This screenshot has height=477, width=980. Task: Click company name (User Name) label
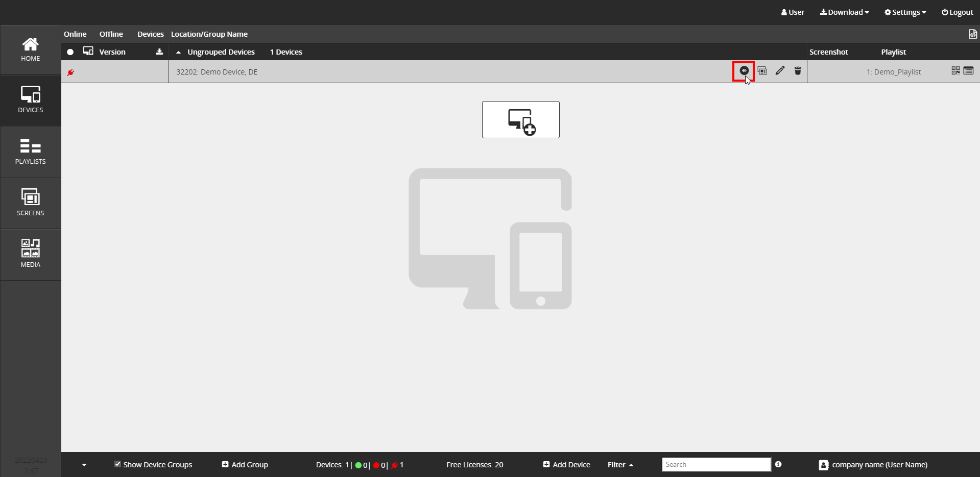(880, 465)
